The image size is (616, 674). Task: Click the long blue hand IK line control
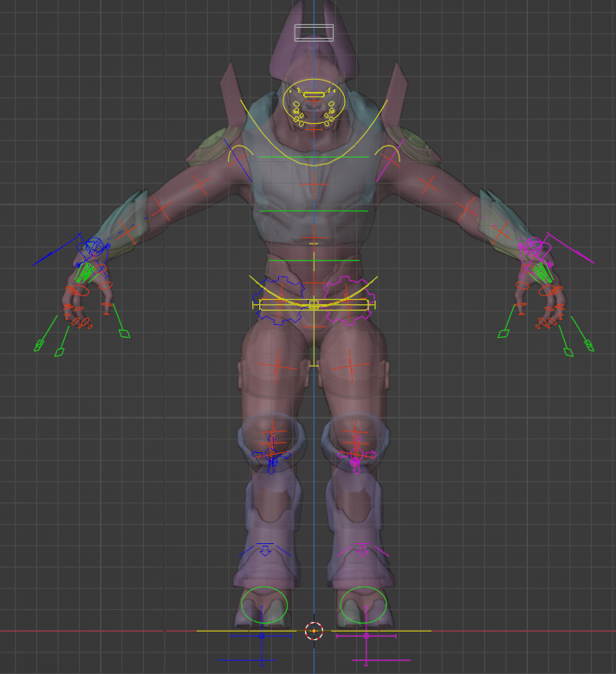(56, 250)
